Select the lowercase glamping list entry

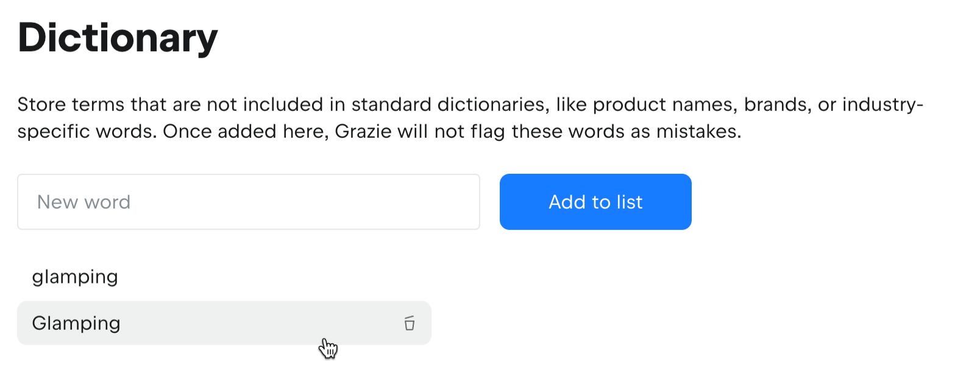(75, 277)
